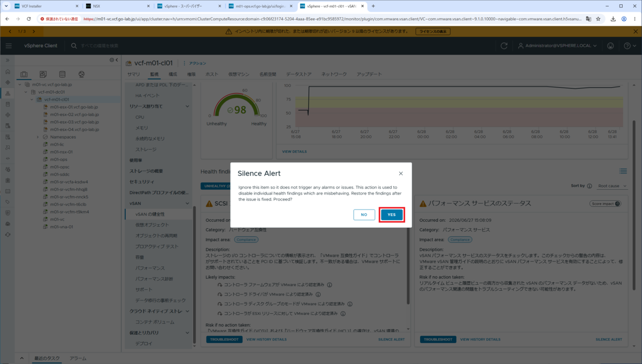Select Storage inventory icon
642x364 pixels.
point(62,74)
